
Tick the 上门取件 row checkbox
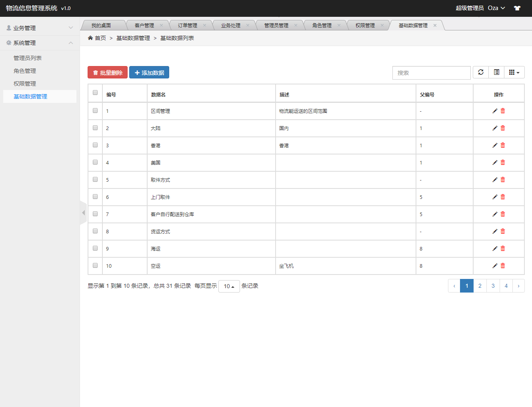point(95,196)
